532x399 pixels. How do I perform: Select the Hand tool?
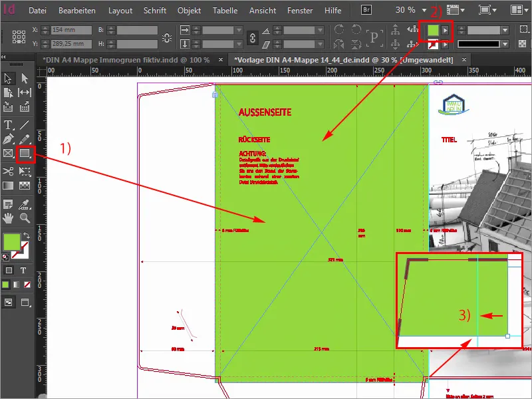pos(8,218)
